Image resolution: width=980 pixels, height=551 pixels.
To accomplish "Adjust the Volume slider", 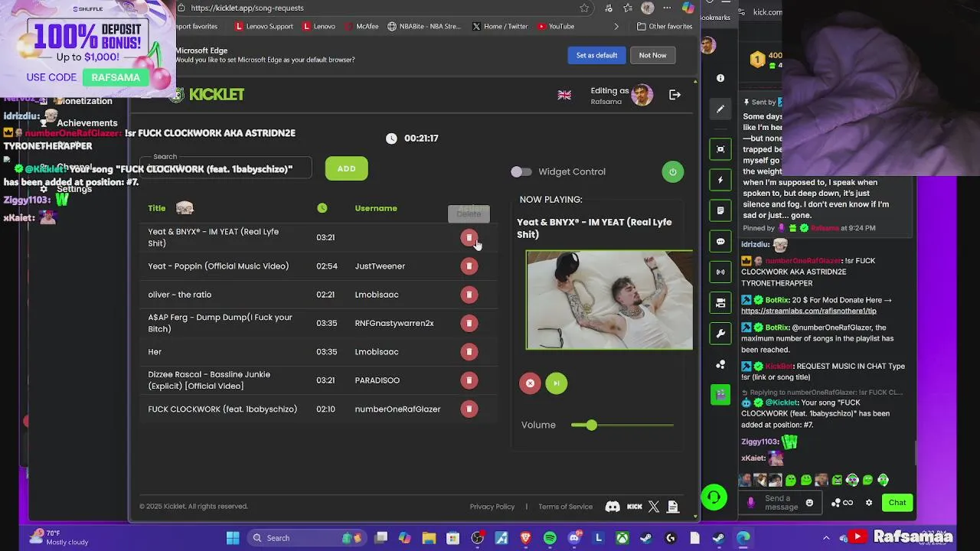I will [x=622, y=425].
